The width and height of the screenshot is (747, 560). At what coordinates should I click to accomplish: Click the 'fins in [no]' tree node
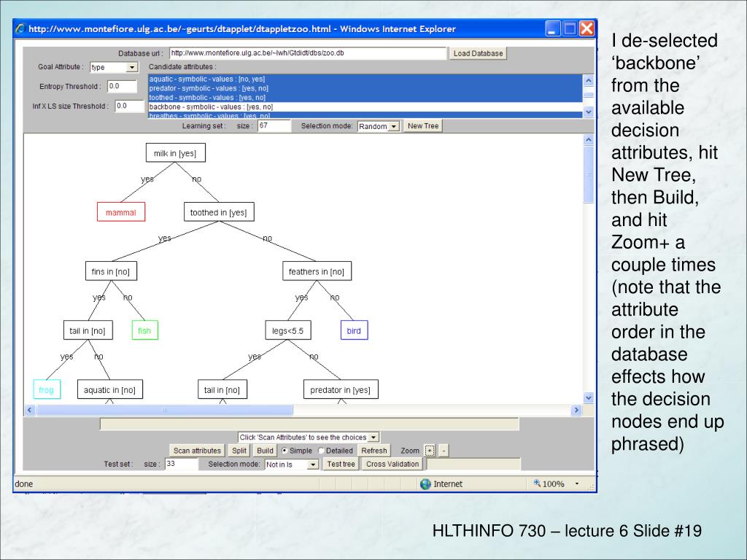pos(111,271)
